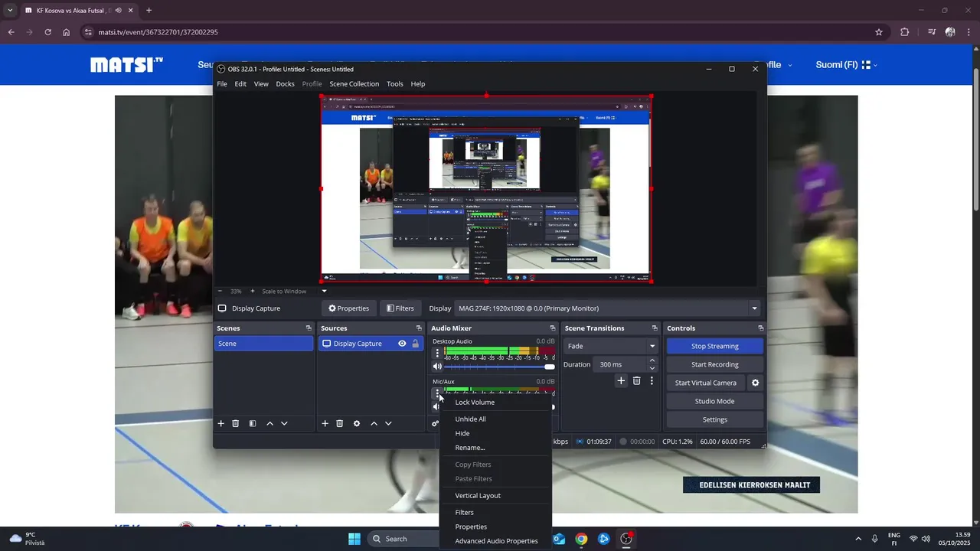Enter Studio Mode
Screen dimensions: 980x551
point(715,401)
